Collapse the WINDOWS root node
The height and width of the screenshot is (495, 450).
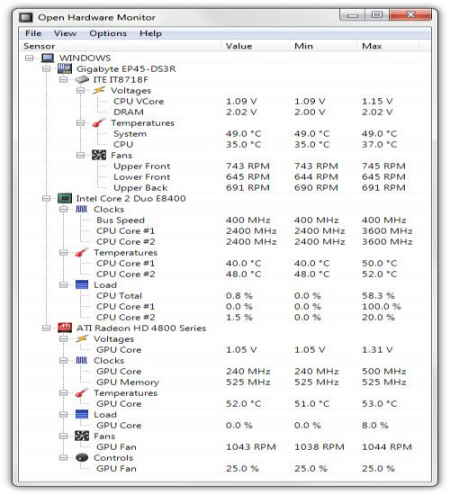pos(29,58)
